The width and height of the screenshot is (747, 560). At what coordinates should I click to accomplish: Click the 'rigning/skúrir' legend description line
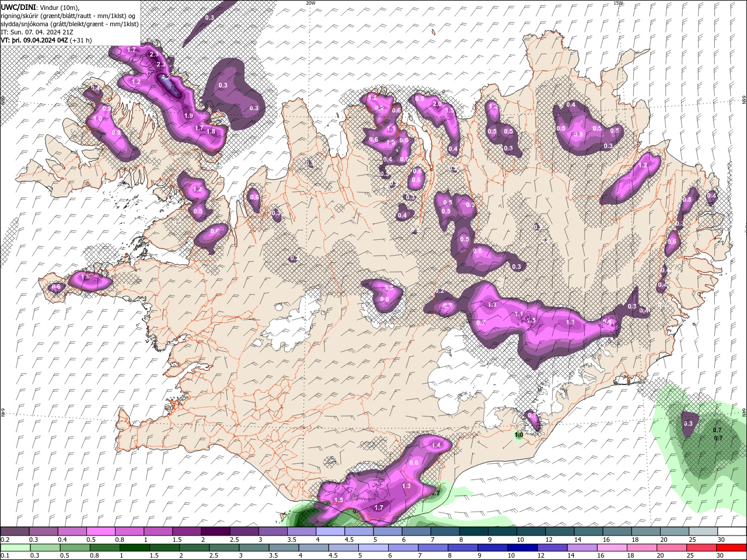(x=69, y=16)
